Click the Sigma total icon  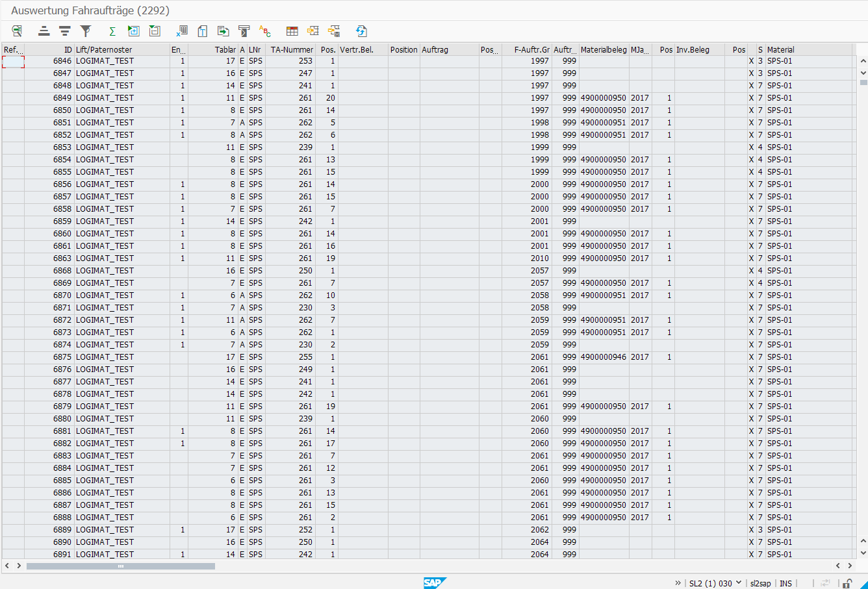[x=112, y=31]
